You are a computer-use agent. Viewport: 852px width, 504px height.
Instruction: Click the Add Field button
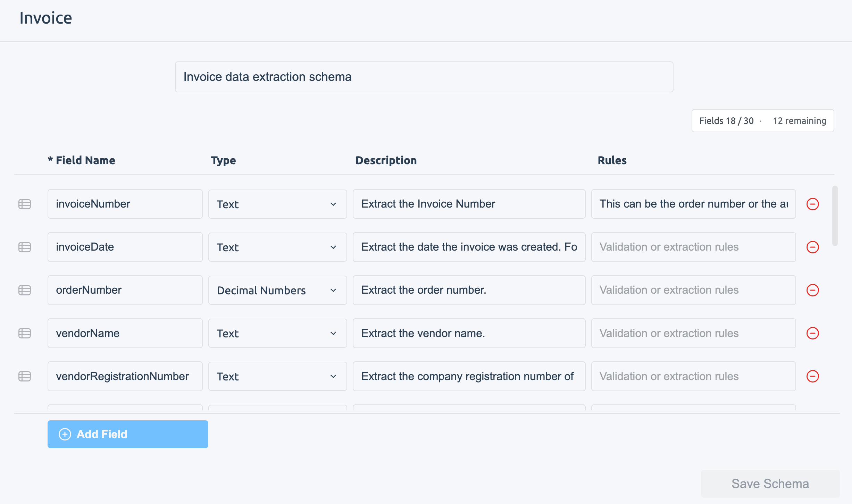click(127, 434)
